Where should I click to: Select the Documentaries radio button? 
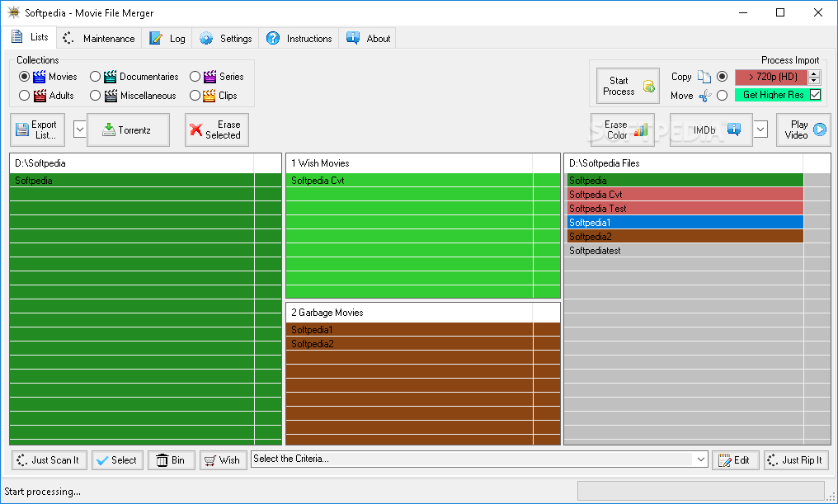(95, 77)
